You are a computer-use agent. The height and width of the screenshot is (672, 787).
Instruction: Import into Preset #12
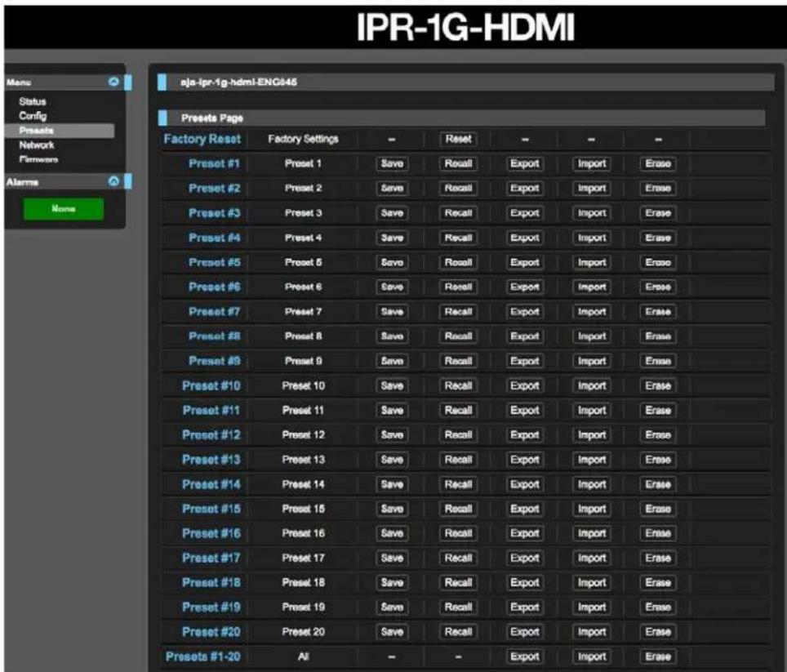(x=592, y=434)
